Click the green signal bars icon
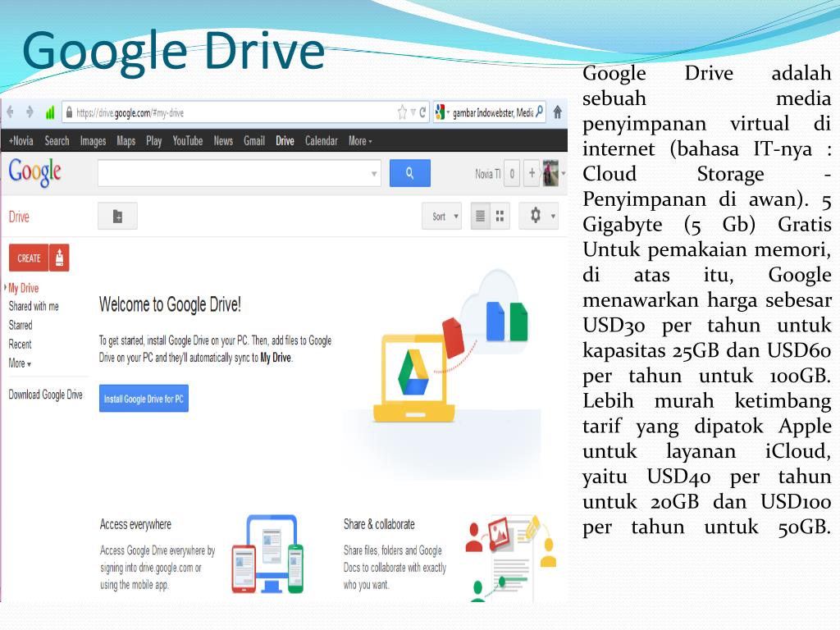Screen dimensions: 840x630 50,112
